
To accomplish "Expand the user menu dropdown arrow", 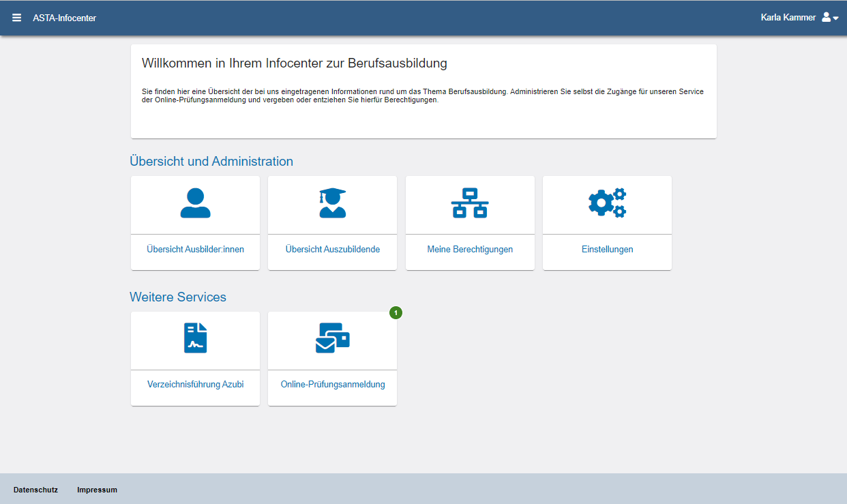I will (835, 18).
